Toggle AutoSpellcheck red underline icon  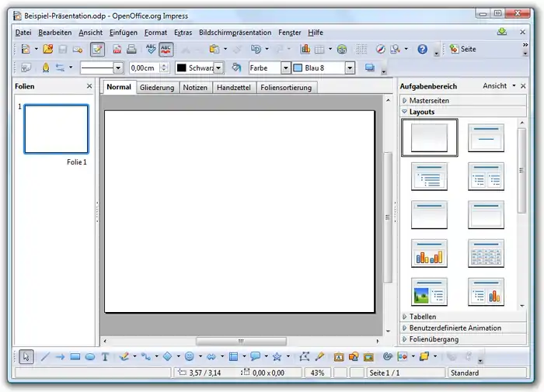point(166,49)
